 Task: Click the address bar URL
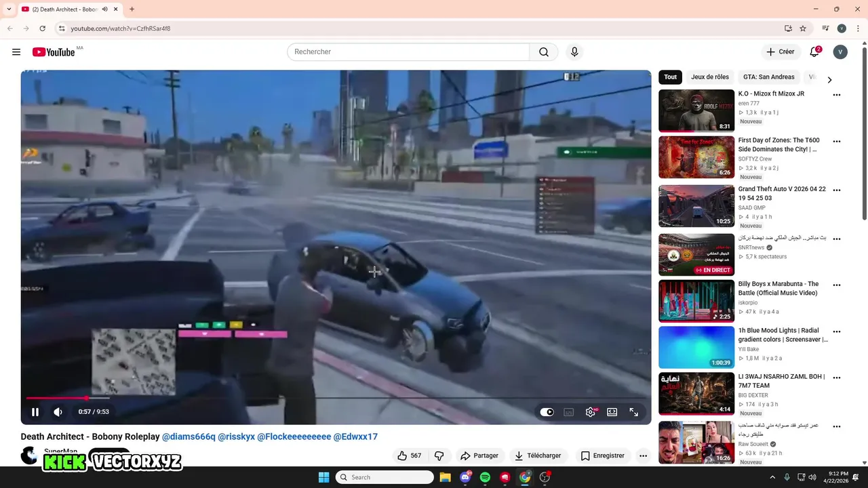[121, 28]
